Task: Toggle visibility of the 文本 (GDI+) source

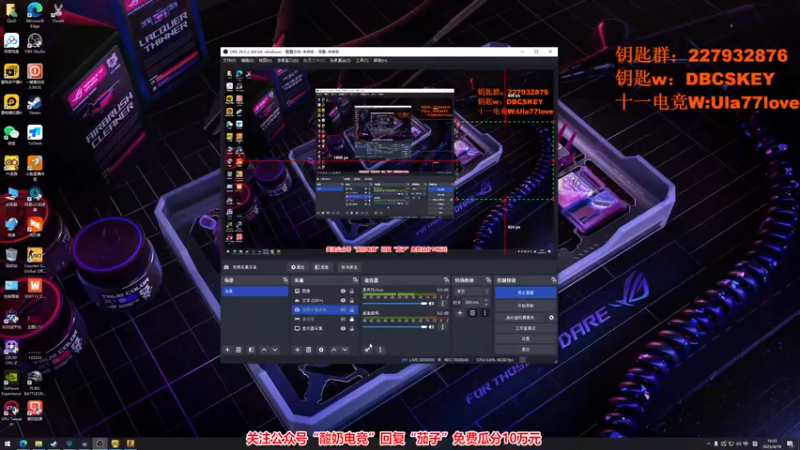Action: pyautogui.click(x=343, y=301)
